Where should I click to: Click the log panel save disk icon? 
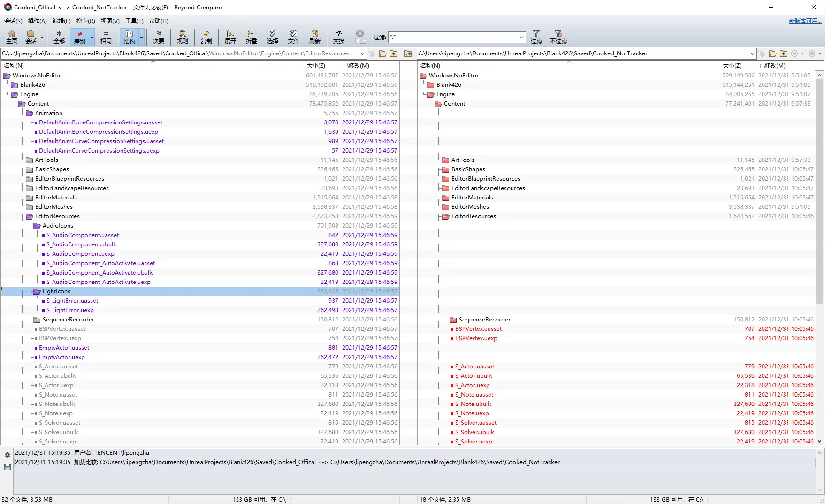[x=8, y=467]
